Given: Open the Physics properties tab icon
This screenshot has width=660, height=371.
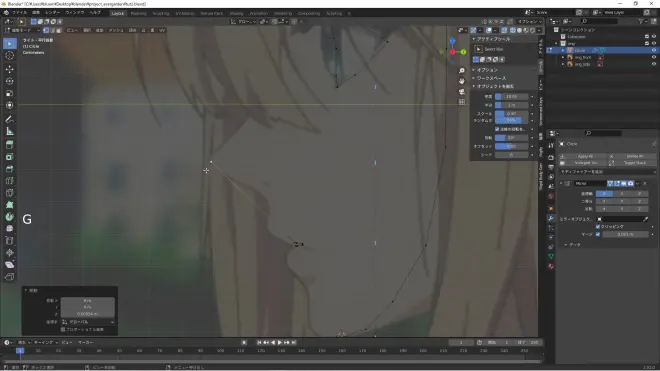Looking at the screenshot, I should click(551, 238).
